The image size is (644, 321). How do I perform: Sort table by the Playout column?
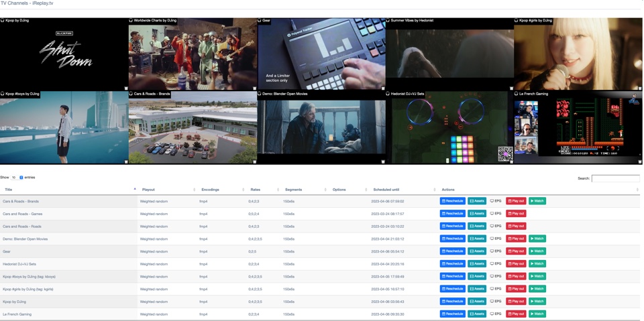pyautogui.click(x=167, y=190)
